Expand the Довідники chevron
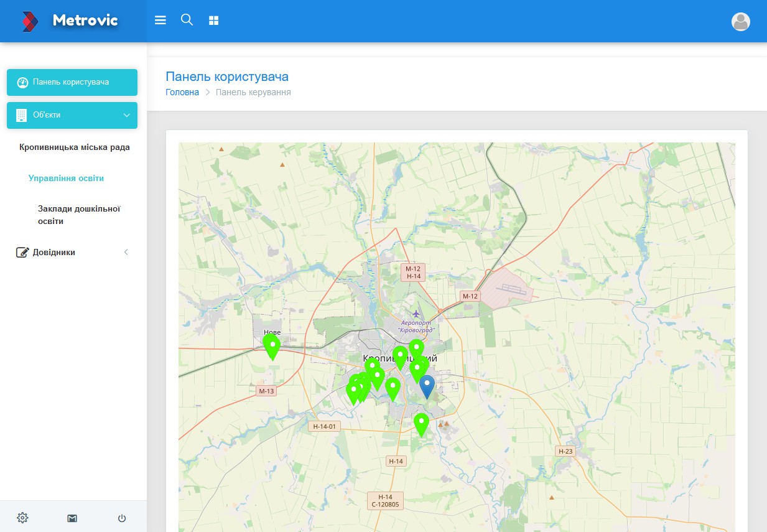Screen dimensions: 767x532 [x=126, y=252]
